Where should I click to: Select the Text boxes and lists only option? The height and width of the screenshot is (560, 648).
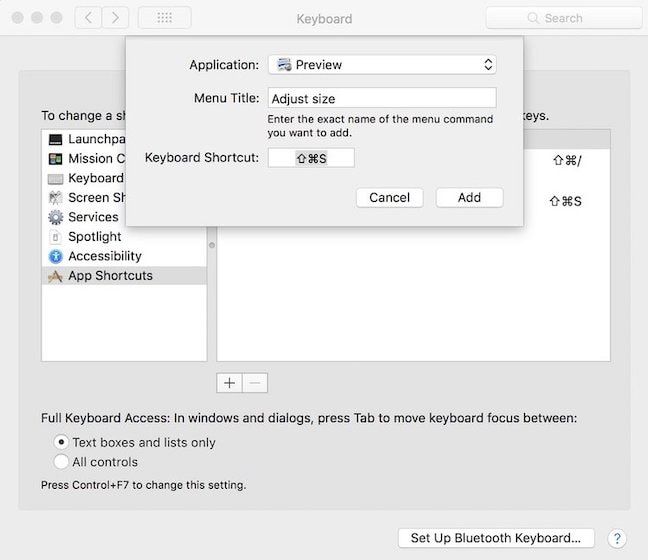coord(62,442)
